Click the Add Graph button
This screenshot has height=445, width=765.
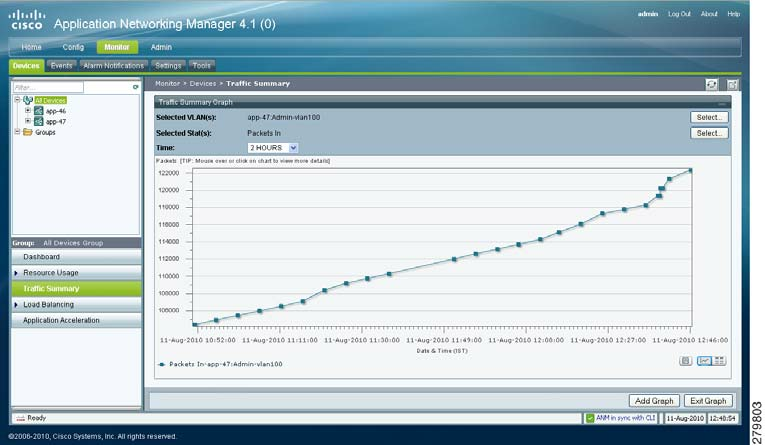click(655, 400)
